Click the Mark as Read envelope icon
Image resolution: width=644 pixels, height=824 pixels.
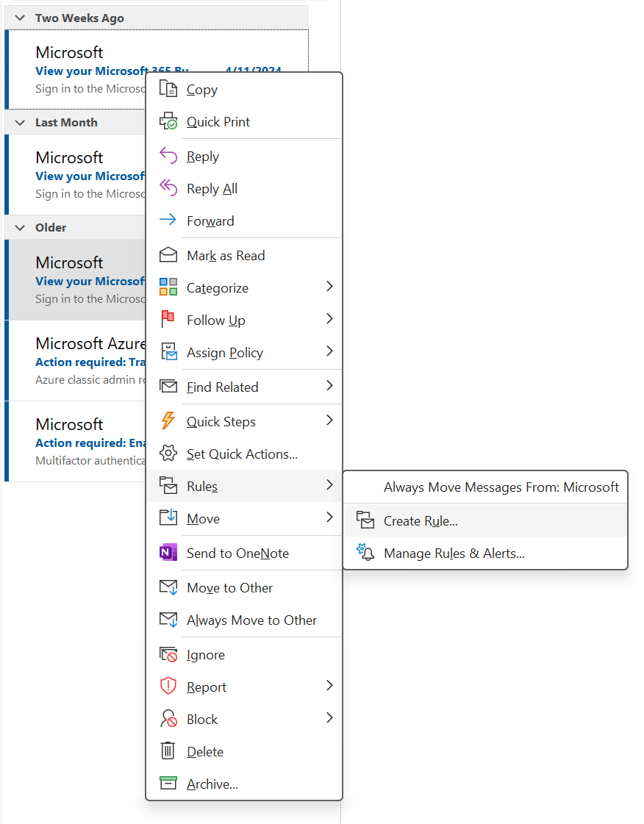tap(168, 255)
